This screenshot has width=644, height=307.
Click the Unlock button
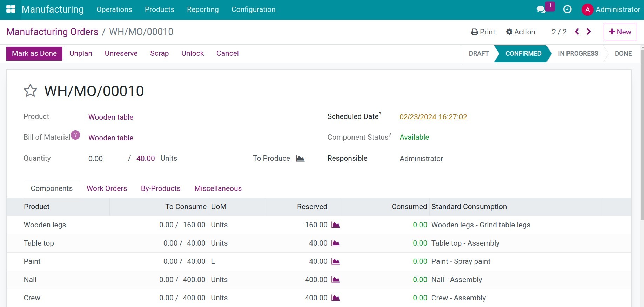[193, 53]
